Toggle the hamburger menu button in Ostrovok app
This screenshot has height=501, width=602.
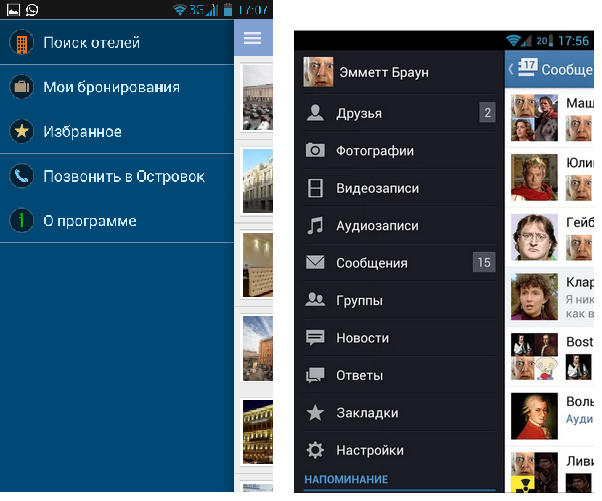[252, 38]
